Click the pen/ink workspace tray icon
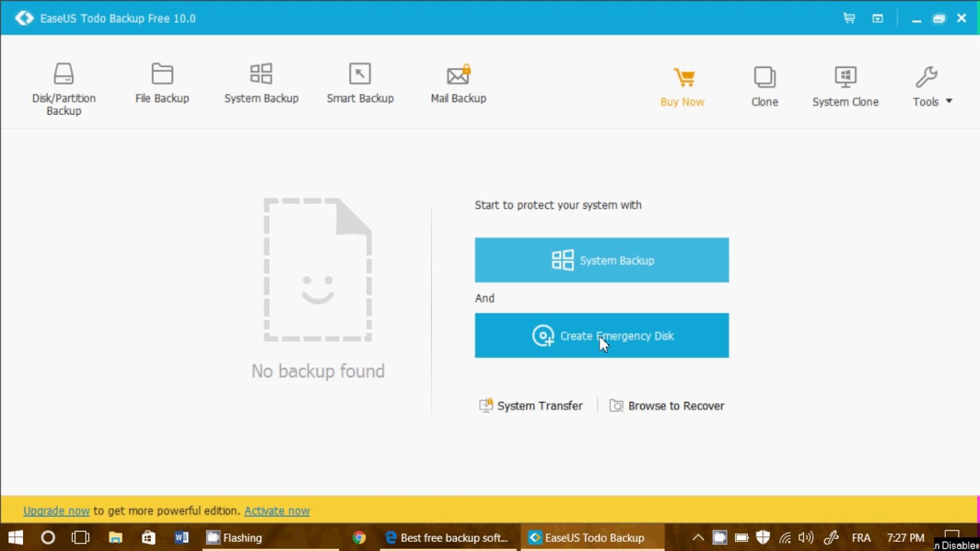This screenshot has width=980, height=551. coord(831,537)
